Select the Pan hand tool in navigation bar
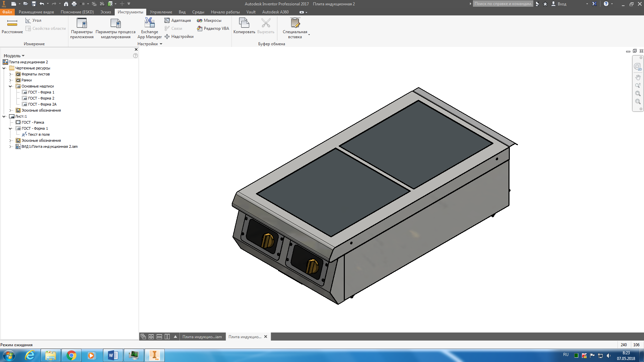Image resolution: width=644 pixels, height=362 pixels. click(638, 77)
